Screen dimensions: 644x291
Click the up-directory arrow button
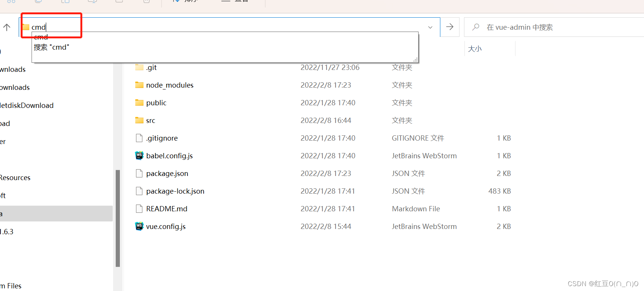point(7,27)
